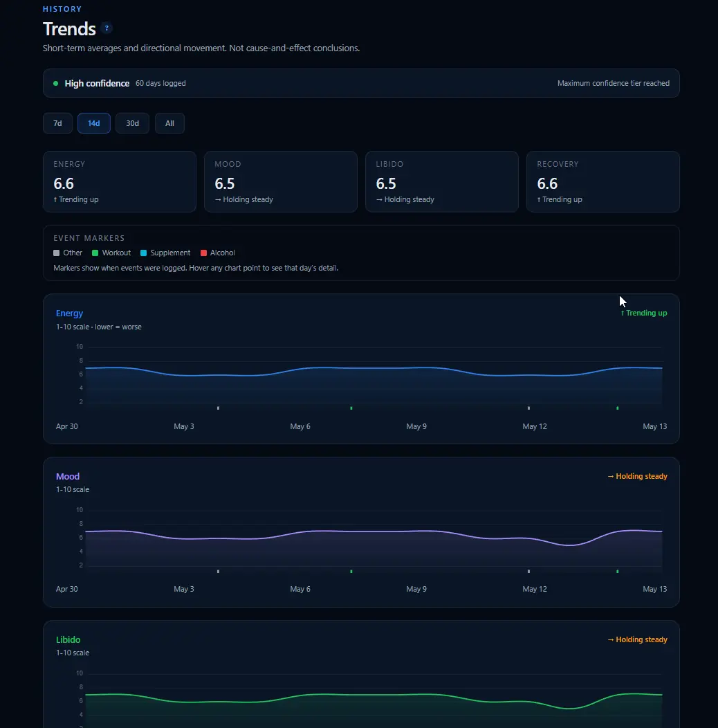Open the Libido summary card
The width and height of the screenshot is (718, 728).
pyautogui.click(x=442, y=181)
